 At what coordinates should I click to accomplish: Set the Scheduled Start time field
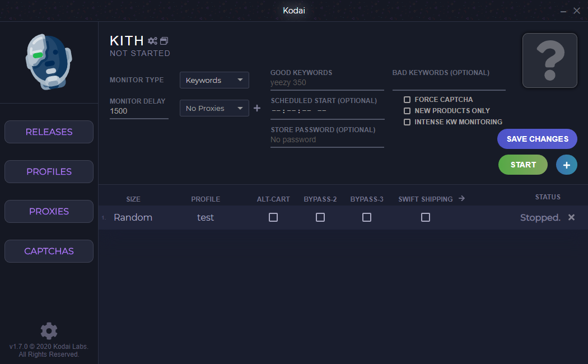tap(327, 111)
